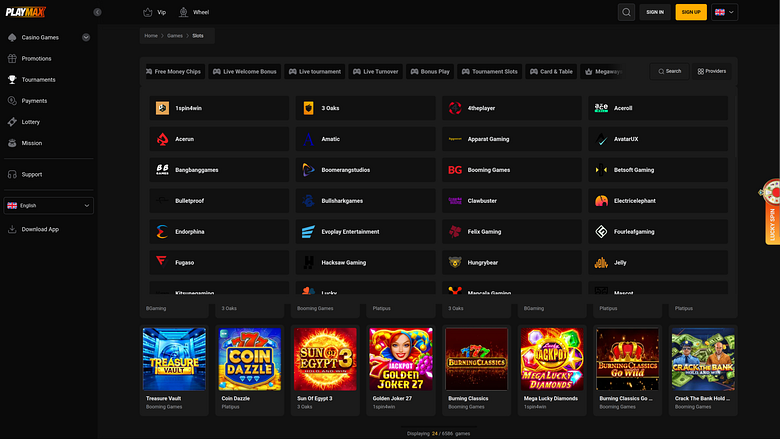Open the Vip crown icon
The width and height of the screenshot is (780, 439).
point(148,12)
